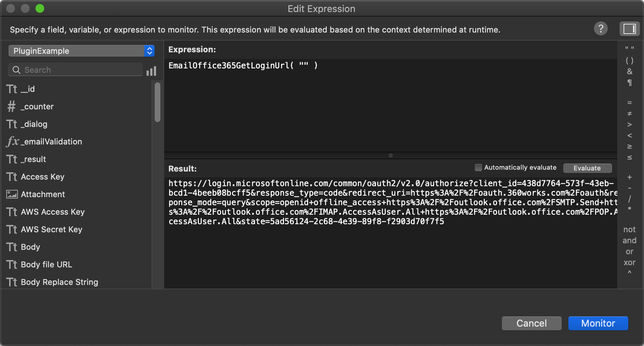Enable Automatically evaluate checkbox
The image size is (644, 346).
click(478, 168)
